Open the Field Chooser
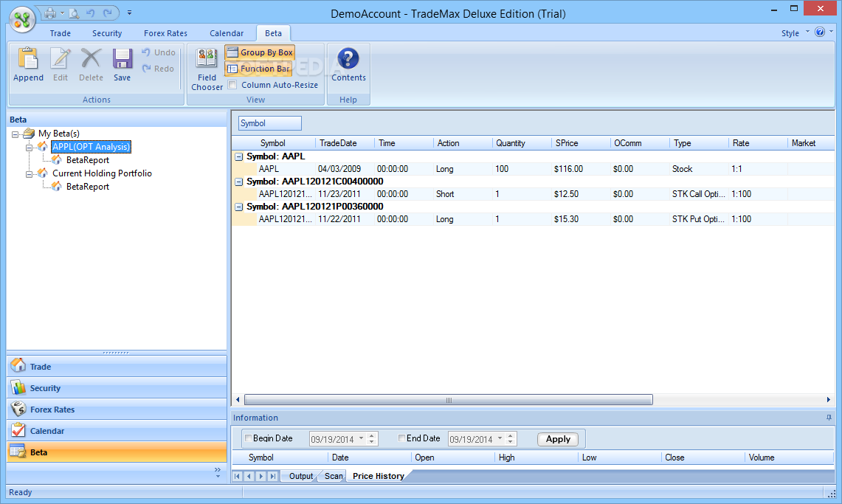Screen dimensions: 842x504 [x=207, y=69]
